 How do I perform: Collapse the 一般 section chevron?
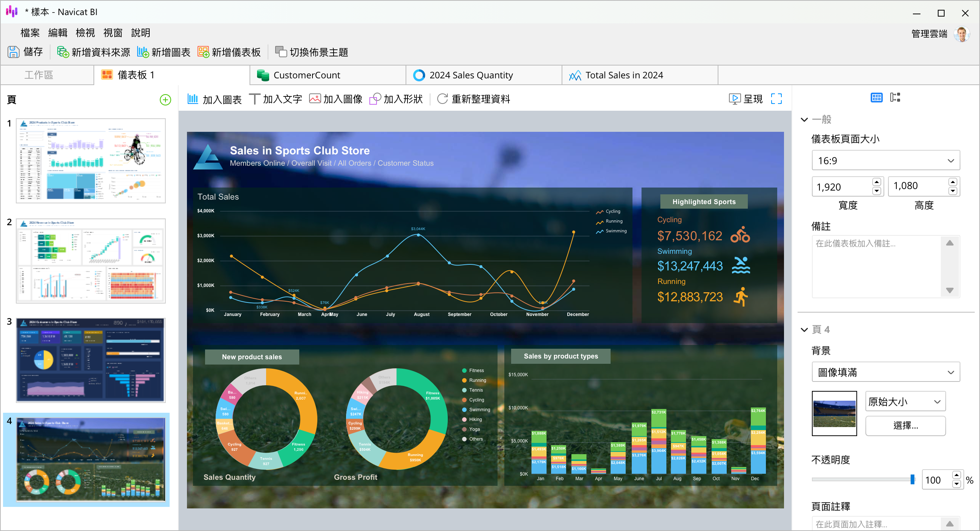pyautogui.click(x=804, y=120)
